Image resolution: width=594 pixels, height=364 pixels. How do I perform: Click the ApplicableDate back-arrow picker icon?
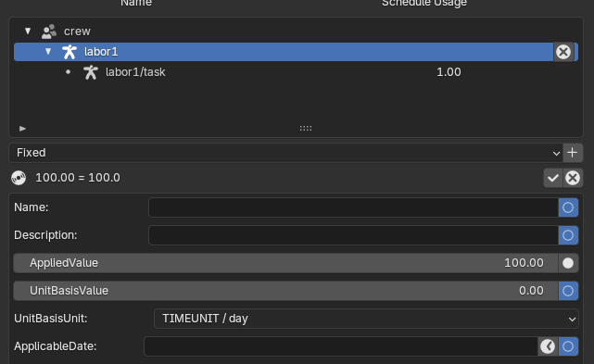coord(548,346)
